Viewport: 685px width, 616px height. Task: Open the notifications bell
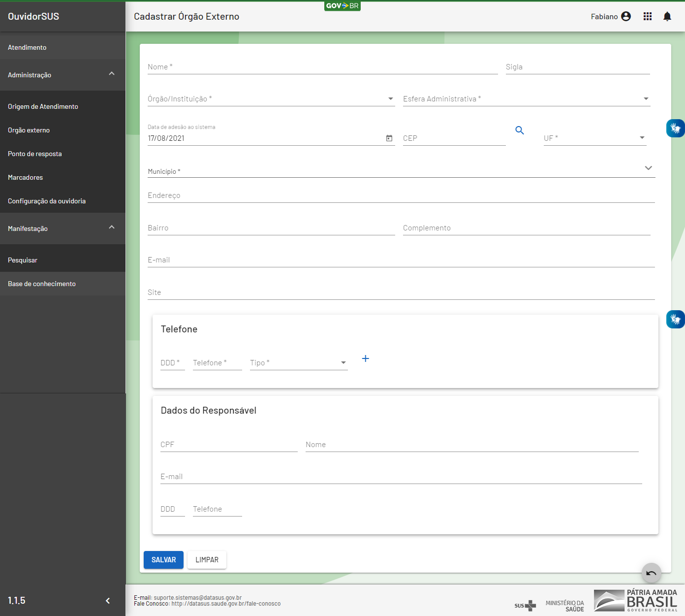(x=667, y=17)
